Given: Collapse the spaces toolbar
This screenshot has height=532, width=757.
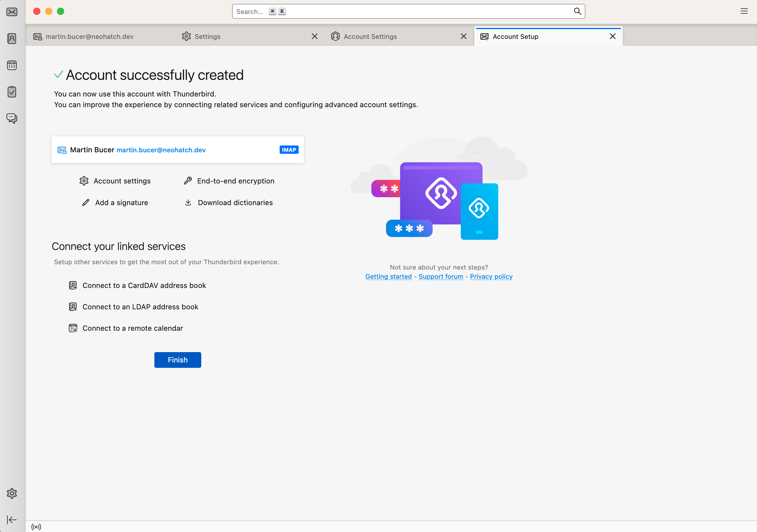Looking at the screenshot, I should pos(12,520).
